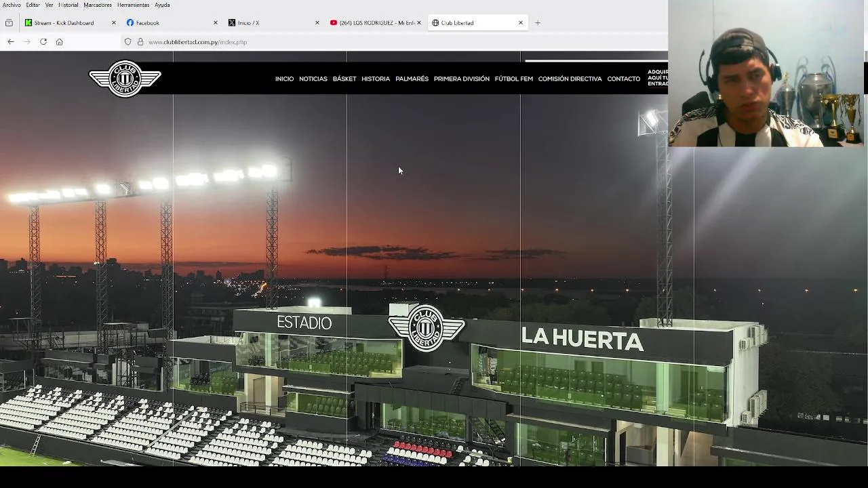The height and width of the screenshot is (488, 868).
Task: Close the LOS RODRIGUEZ YouTube tab
Action: (x=419, y=23)
